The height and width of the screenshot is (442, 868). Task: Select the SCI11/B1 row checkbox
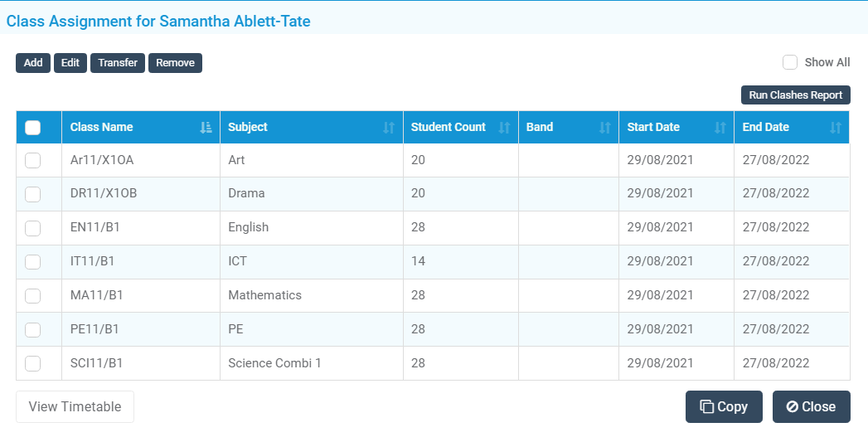pyautogui.click(x=33, y=363)
